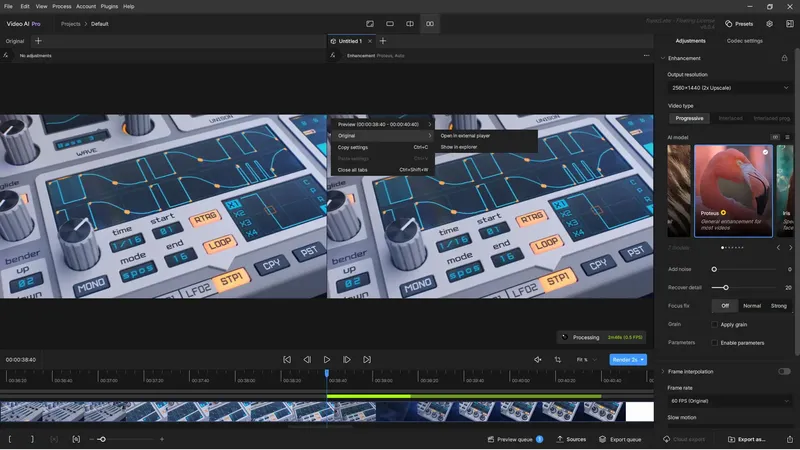Open the Presets button
Screen dimensions: 800x450
tap(739, 24)
